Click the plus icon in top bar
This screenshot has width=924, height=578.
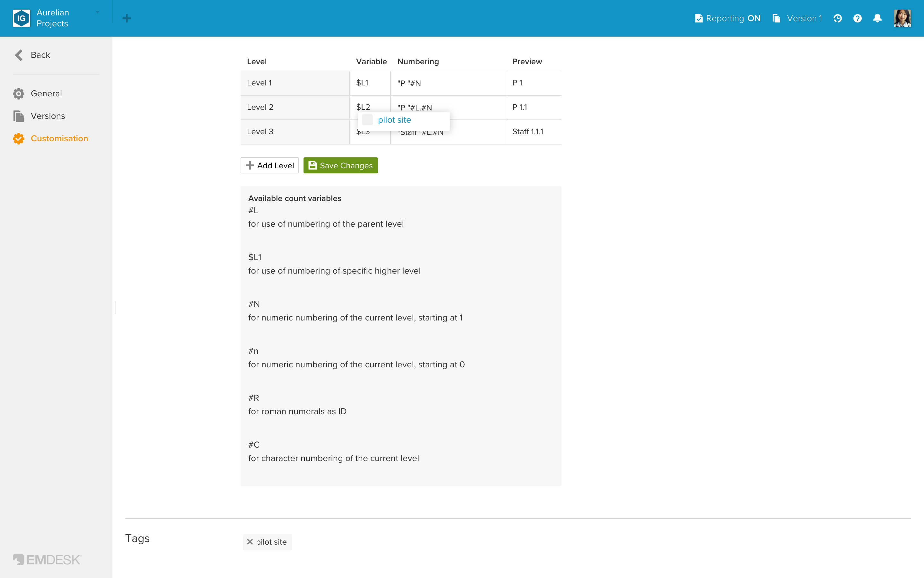(x=127, y=18)
